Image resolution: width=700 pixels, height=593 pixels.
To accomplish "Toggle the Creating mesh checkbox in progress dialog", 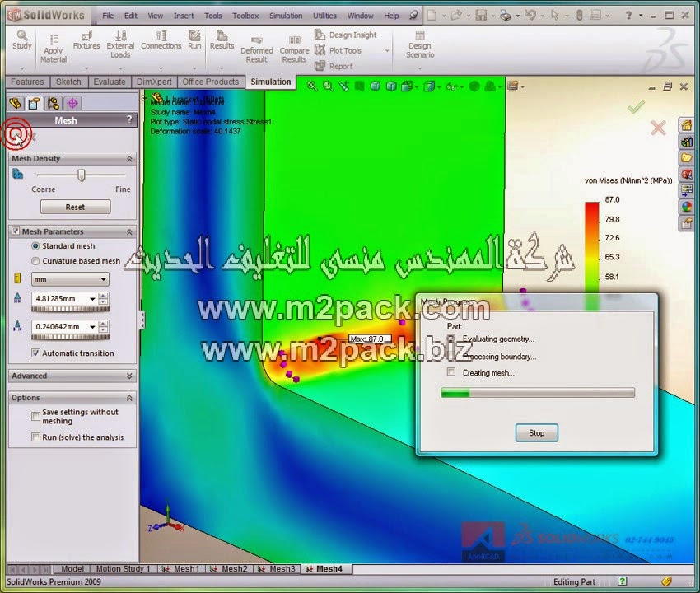I will pyautogui.click(x=451, y=372).
